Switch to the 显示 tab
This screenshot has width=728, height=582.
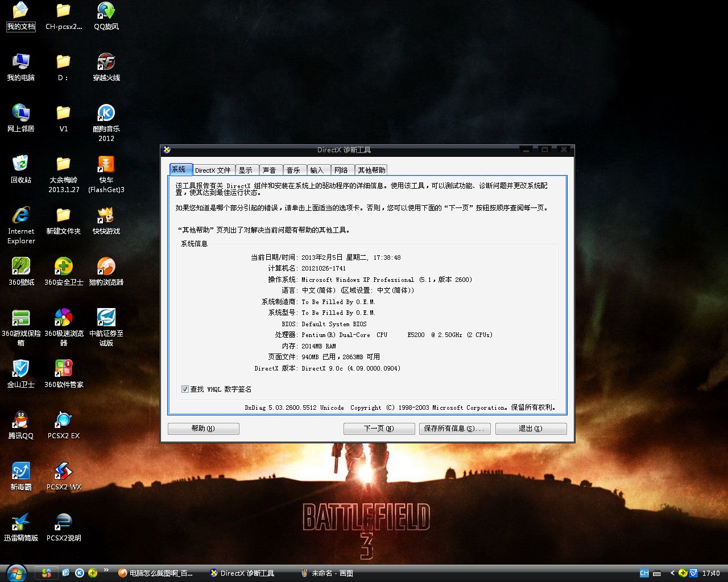247,170
